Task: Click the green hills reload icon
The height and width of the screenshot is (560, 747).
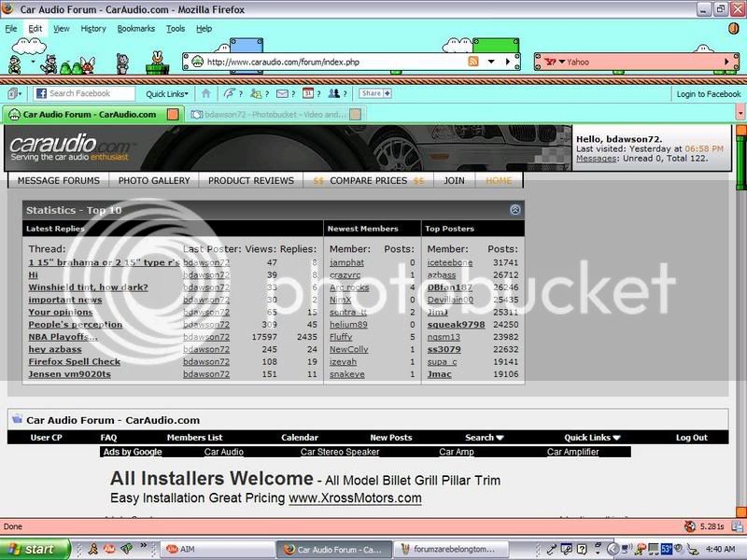Action: click(71, 67)
